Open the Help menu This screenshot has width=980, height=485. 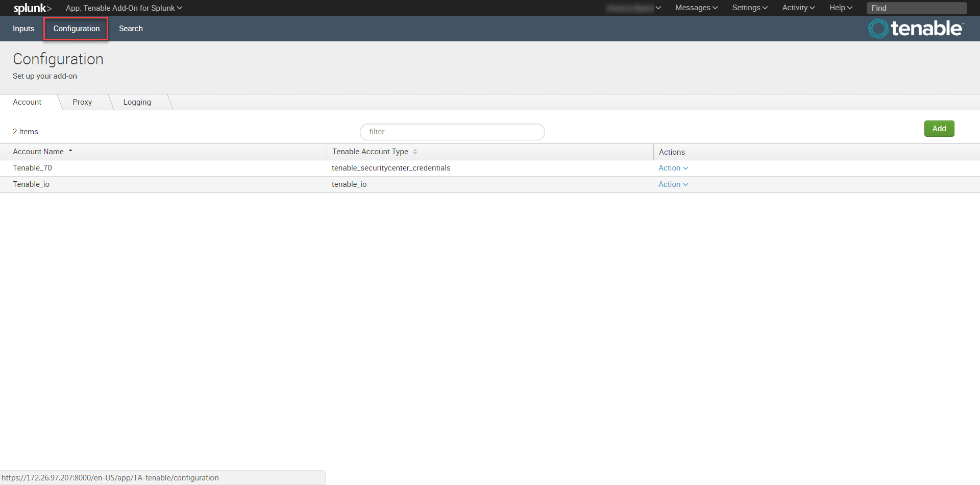click(x=840, y=8)
